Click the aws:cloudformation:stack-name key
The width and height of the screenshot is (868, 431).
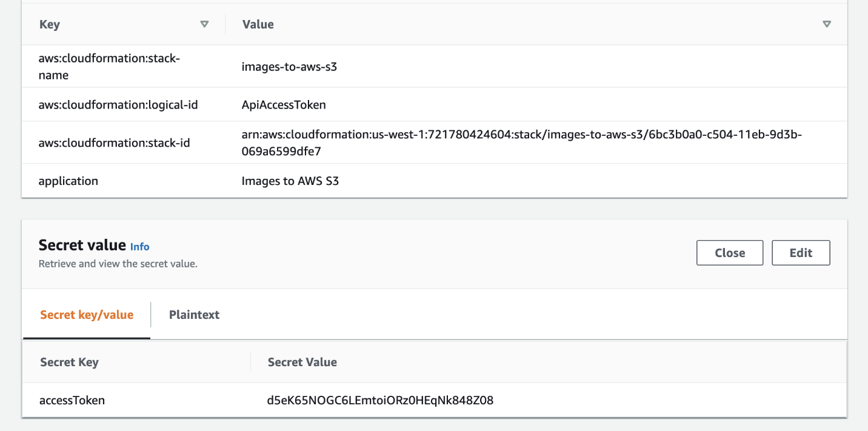coord(109,67)
